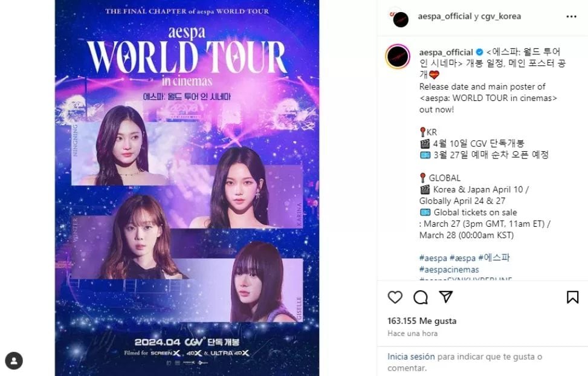Open the #æspa hashtag
This screenshot has height=376, width=588.
pos(462,258)
